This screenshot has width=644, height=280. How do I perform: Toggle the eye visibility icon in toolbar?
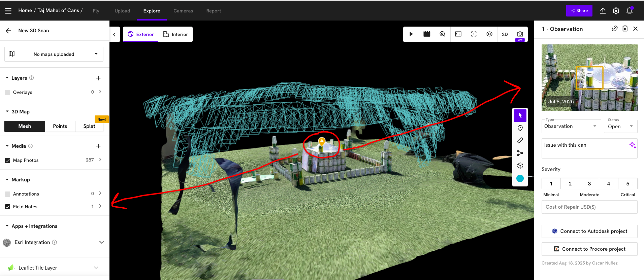489,34
